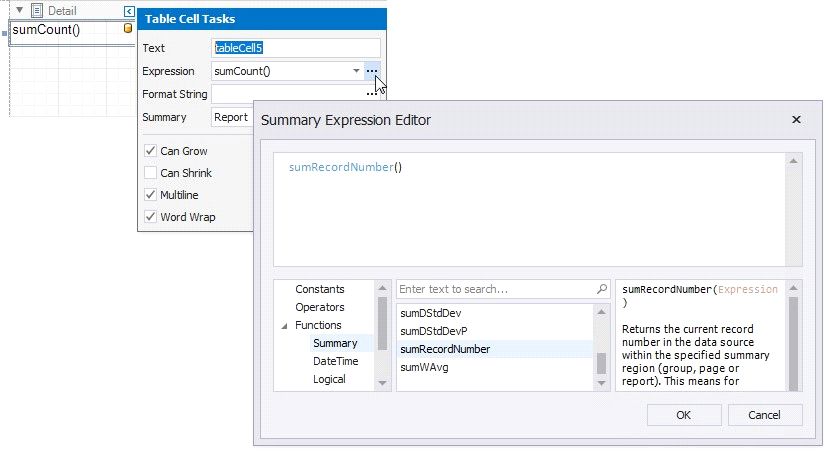The image size is (829, 454).
Task: Uncheck the Word Wrap option
Action: [x=151, y=217]
